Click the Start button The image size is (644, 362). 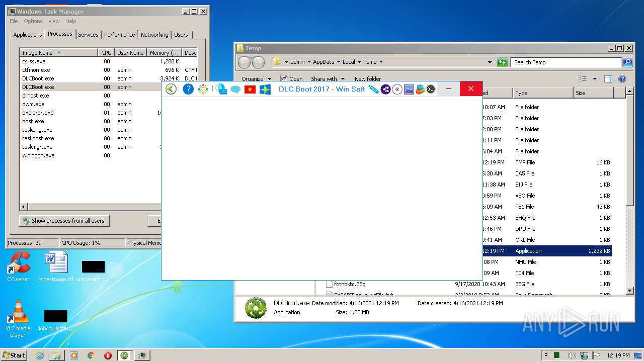pyautogui.click(x=14, y=355)
